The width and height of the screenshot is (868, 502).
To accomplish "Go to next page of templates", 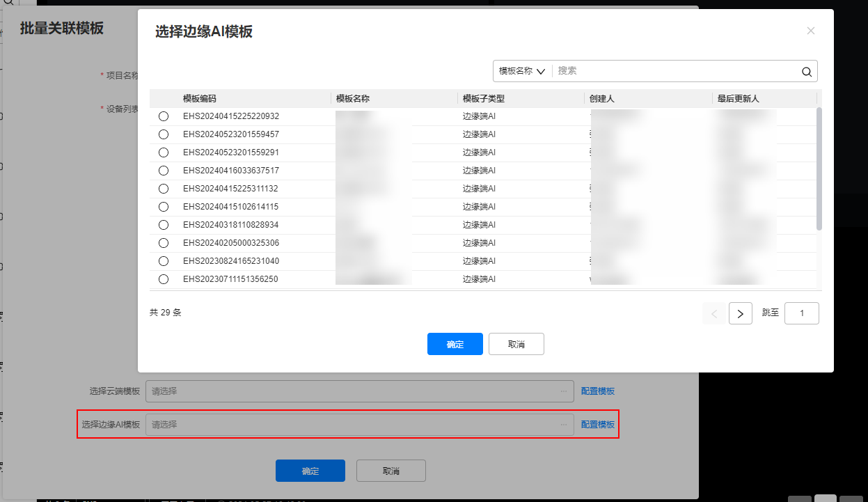I will point(741,313).
